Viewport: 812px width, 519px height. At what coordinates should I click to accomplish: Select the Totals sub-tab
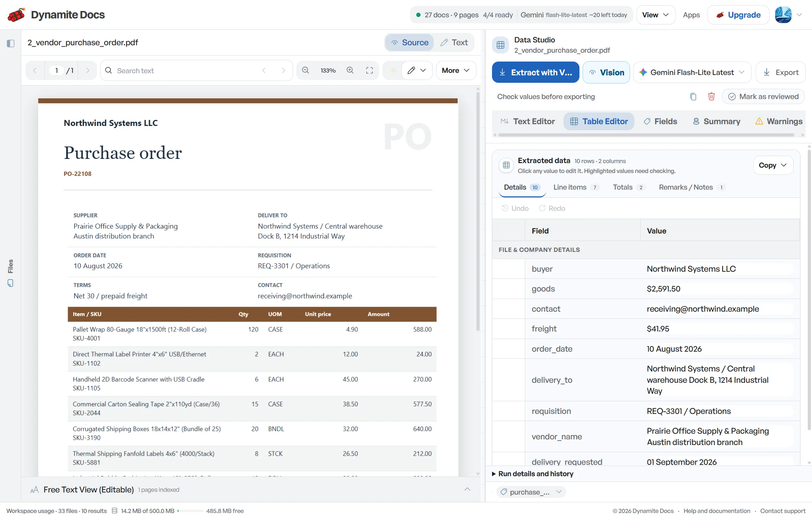629,187
